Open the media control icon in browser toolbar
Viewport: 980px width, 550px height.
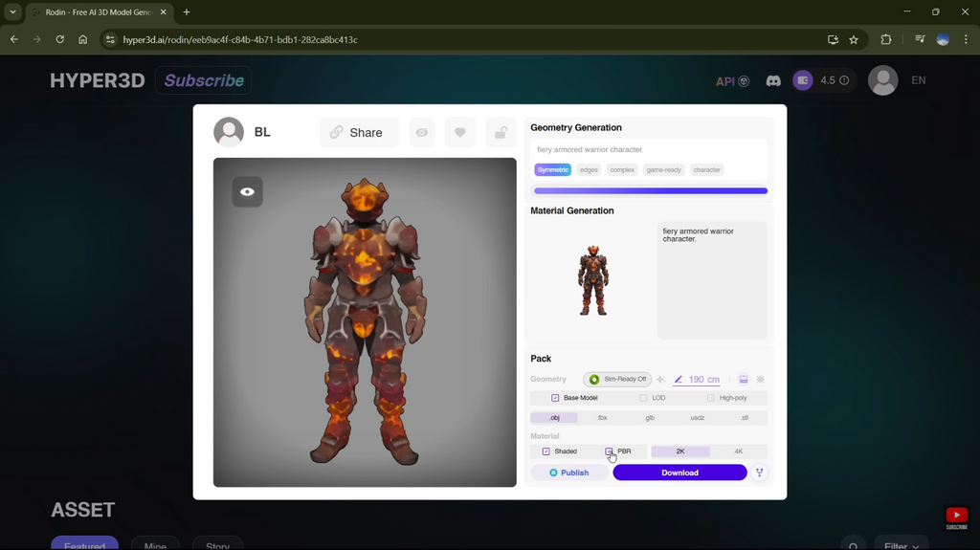(x=920, y=39)
